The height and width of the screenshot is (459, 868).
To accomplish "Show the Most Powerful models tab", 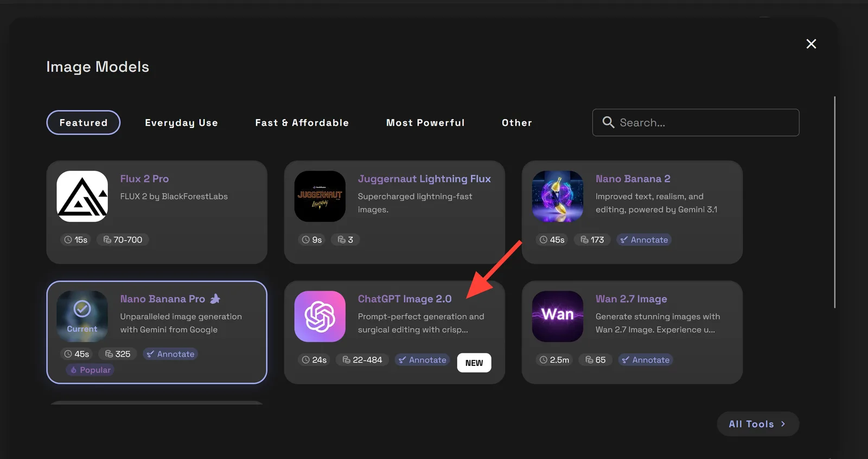I will point(425,122).
